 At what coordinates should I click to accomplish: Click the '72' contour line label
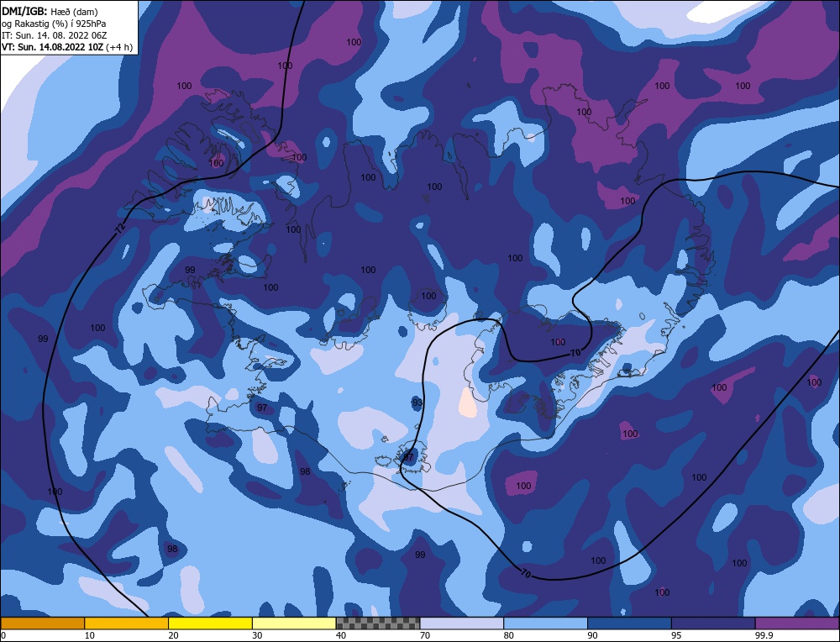coord(120,229)
